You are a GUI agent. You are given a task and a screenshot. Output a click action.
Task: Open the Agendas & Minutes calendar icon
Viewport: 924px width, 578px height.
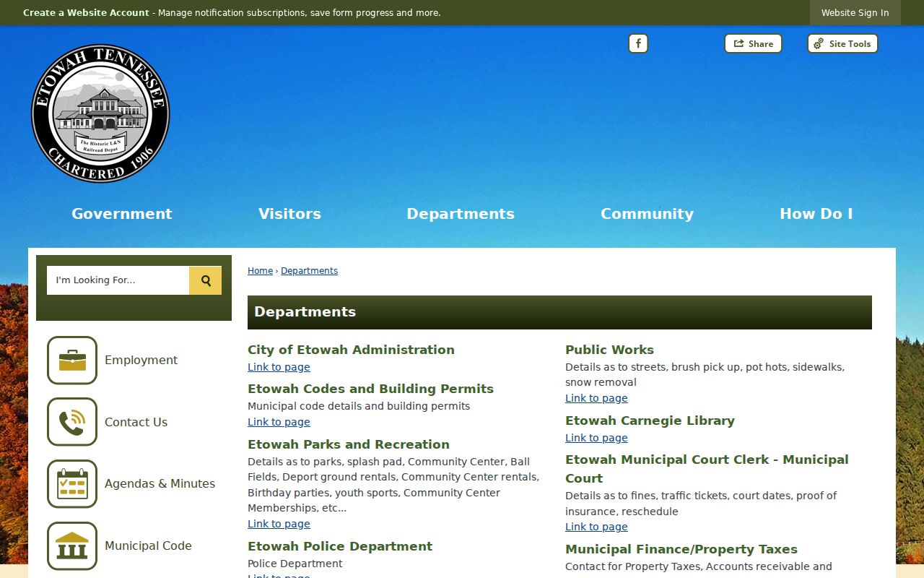coord(72,483)
